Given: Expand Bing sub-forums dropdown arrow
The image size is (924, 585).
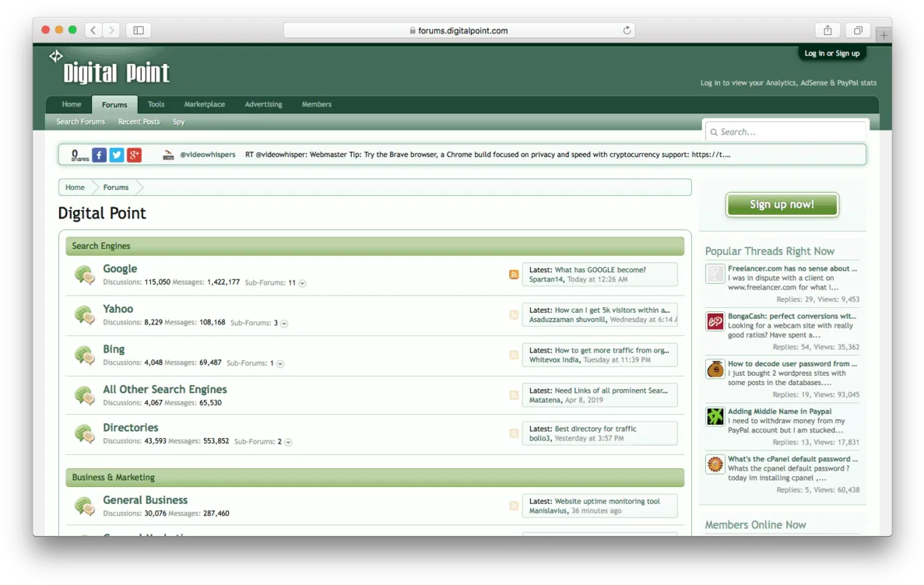Looking at the screenshot, I should 280,363.
